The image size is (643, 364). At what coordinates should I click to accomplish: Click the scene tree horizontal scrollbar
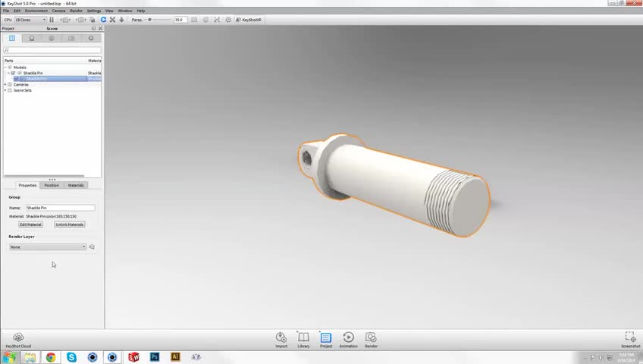pos(44,176)
